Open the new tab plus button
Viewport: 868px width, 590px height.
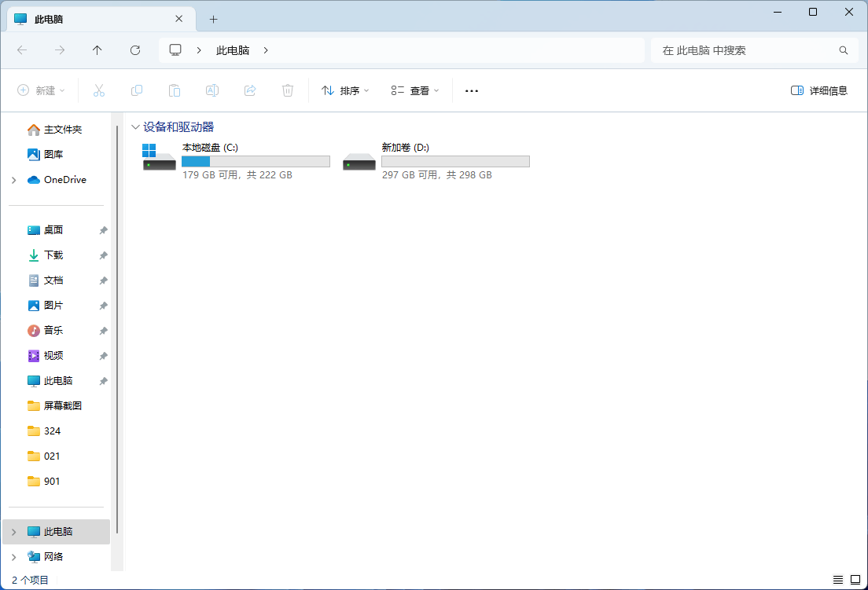coord(213,19)
